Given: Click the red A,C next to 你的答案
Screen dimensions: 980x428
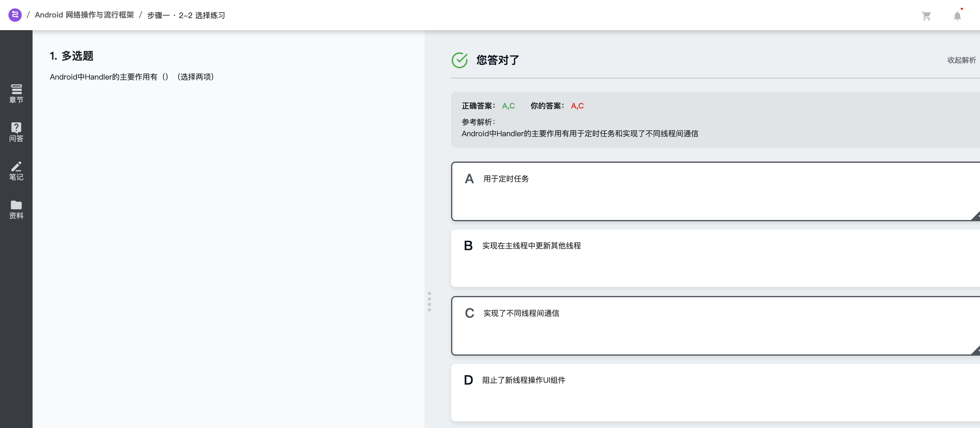Looking at the screenshot, I should (577, 106).
